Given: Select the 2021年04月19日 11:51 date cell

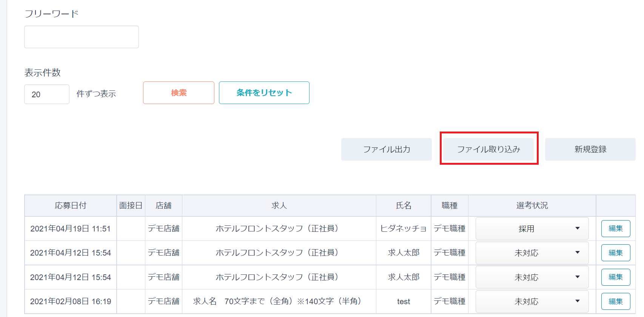Looking at the screenshot, I should coord(71,229).
